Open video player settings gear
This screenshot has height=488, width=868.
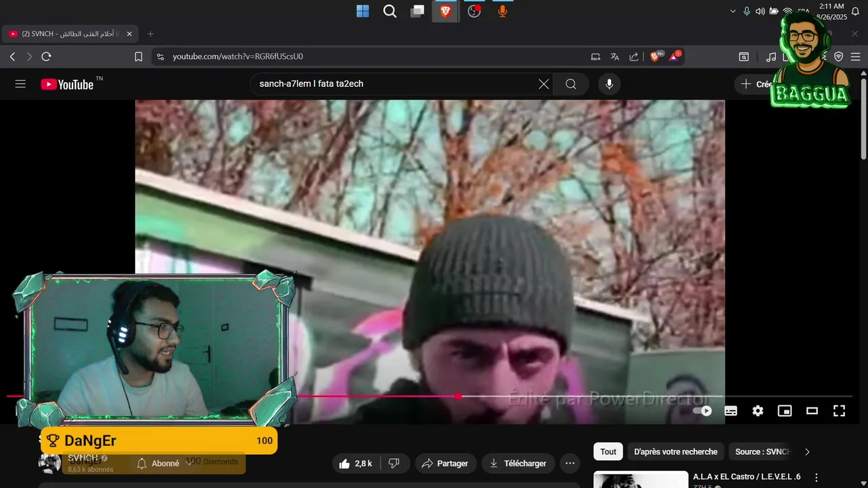pos(757,411)
